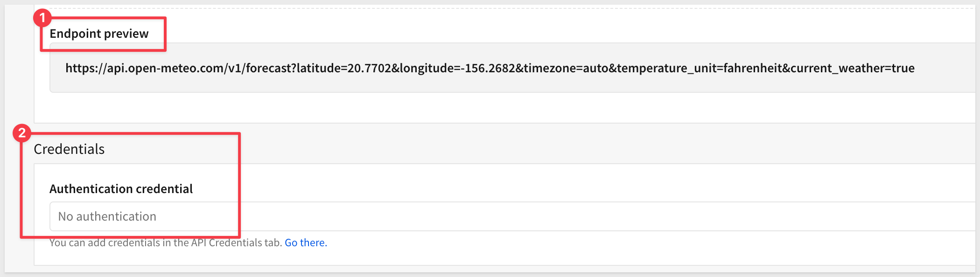Click the red annotation badge numbered 2
The height and width of the screenshot is (277, 980).
pyautogui.click(x=22, y=133)
